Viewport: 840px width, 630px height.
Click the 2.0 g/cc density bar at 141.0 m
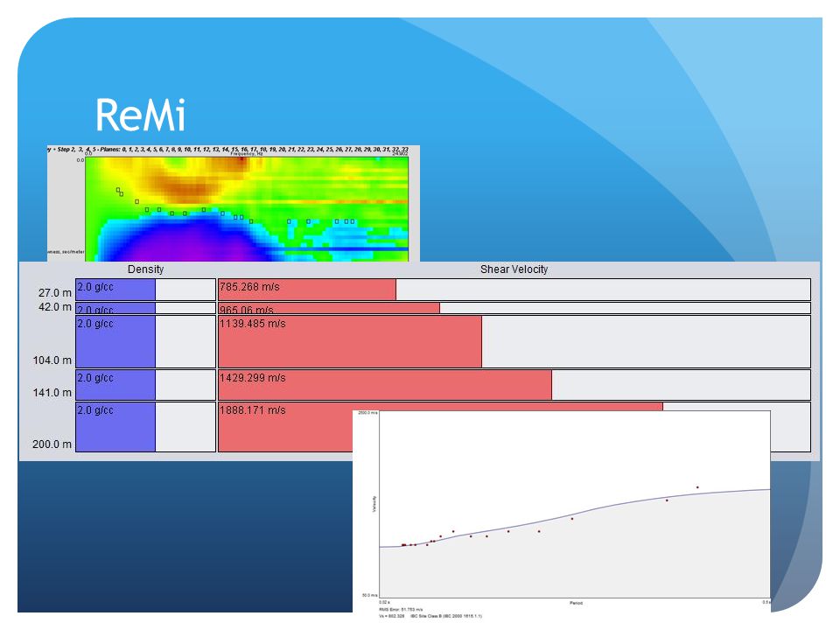[x=115, y=385]
